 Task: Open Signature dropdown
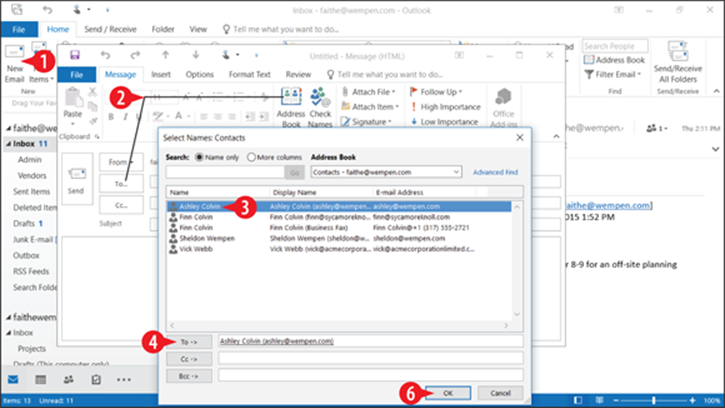click(x=366, y=122)
